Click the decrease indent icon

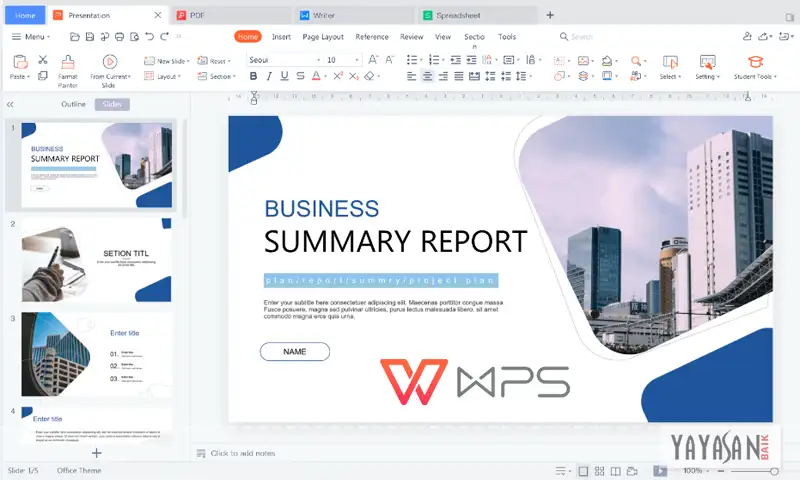456,60
